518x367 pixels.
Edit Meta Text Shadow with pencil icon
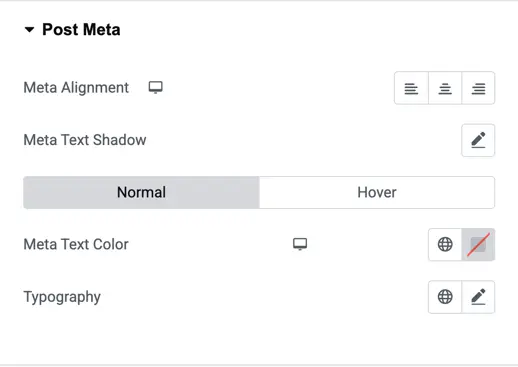tap(478, 140)
